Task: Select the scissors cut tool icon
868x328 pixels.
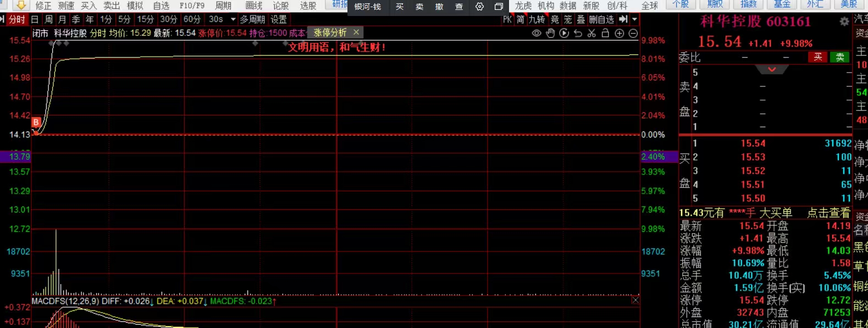Action: (591, 33)
